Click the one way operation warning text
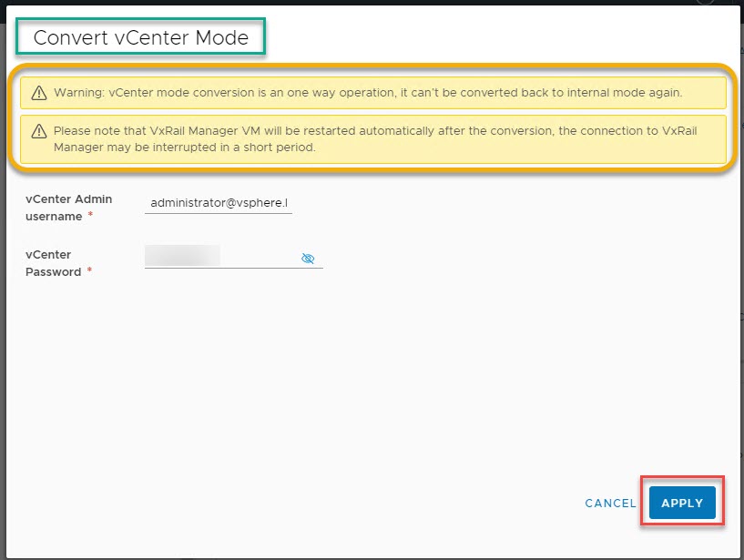 (x=368, y=93)
